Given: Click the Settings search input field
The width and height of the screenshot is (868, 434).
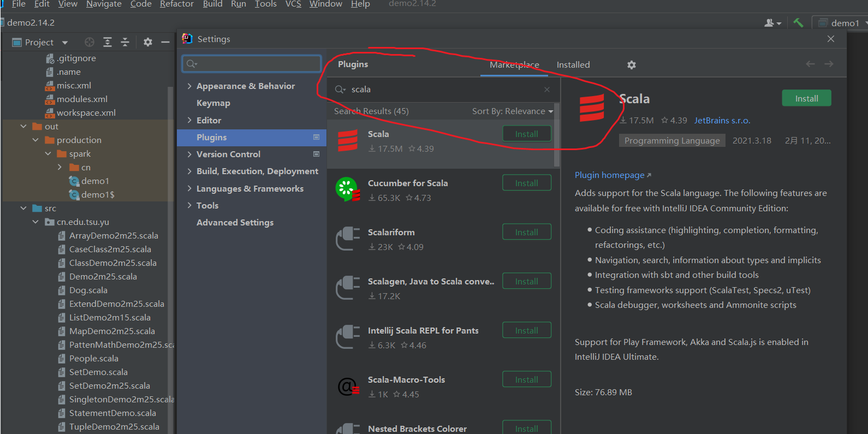Looking at the screenshot, I should [252, 64].
